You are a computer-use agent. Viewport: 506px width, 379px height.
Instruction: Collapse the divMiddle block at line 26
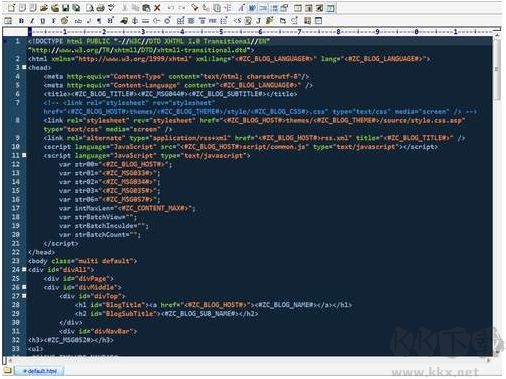24,287
